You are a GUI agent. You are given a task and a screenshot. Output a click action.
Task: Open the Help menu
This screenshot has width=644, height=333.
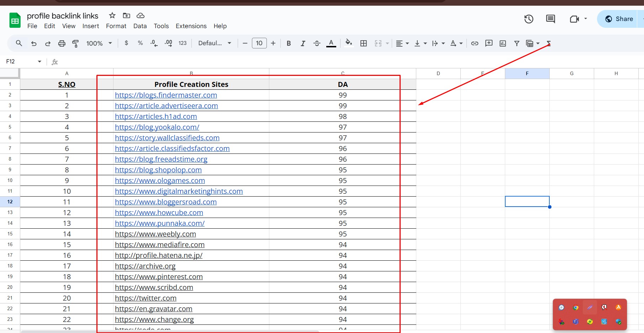coord(220,26)
